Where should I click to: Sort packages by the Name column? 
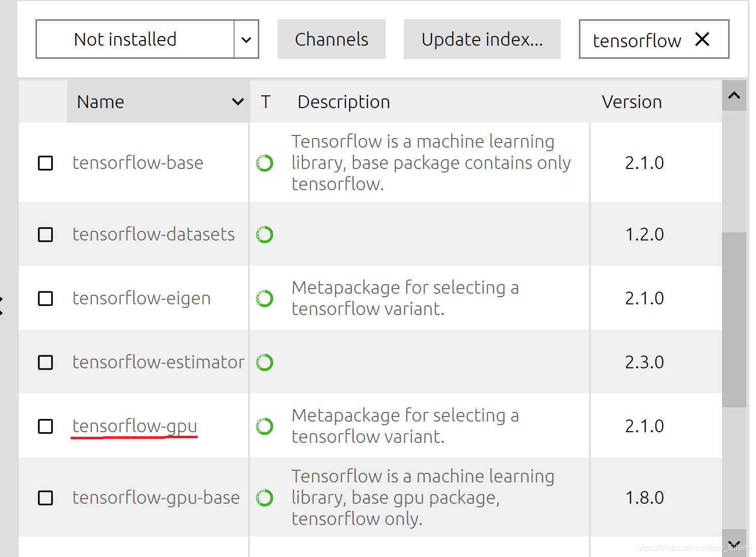[158, 101]
